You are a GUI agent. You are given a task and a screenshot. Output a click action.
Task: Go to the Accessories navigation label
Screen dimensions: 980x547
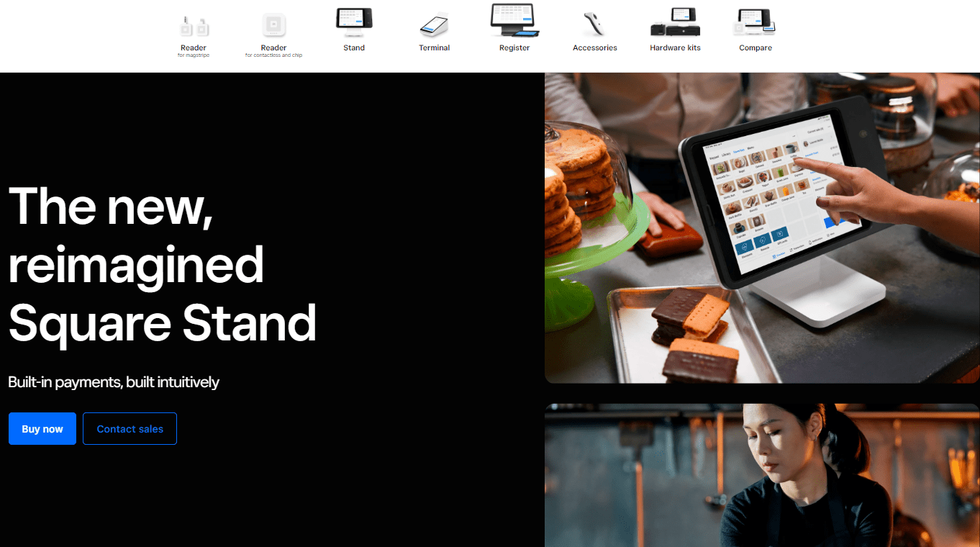(x=595, y=48)
